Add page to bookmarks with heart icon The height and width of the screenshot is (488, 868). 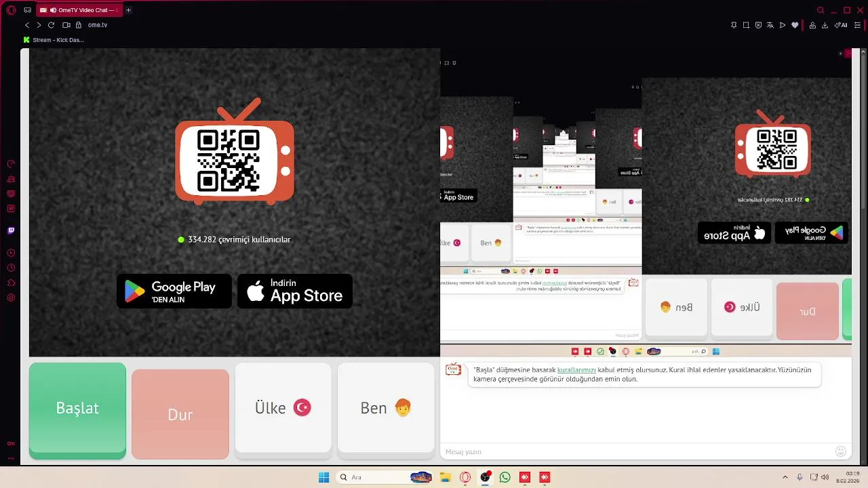pyautogui.click(x=795, y=25)
